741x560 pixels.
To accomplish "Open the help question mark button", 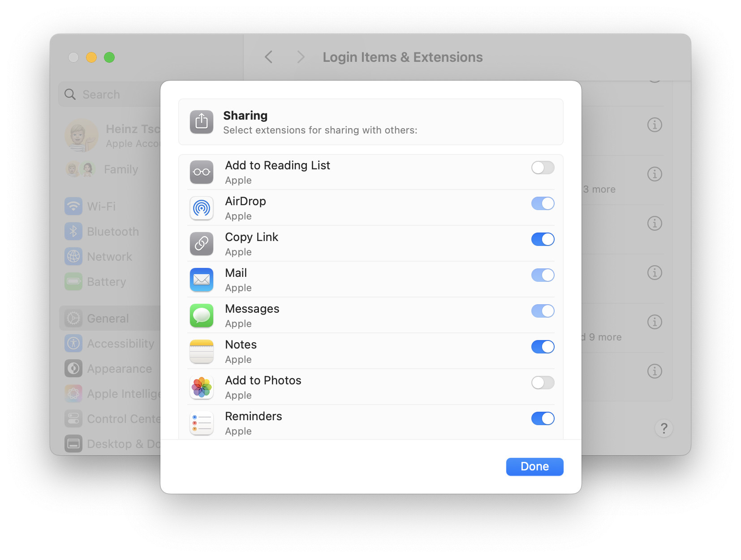I will 664,429.
